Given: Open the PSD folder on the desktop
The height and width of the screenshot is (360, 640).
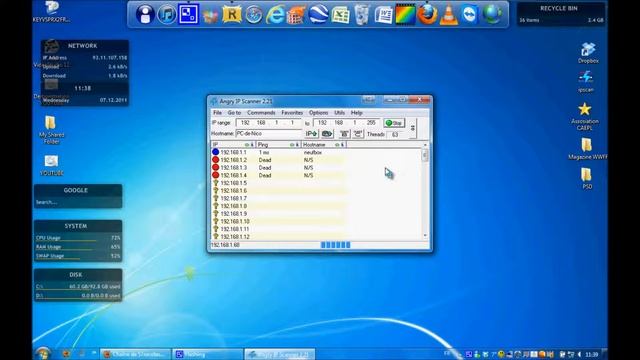Looking at the screenshot, I should pos(587,178).
